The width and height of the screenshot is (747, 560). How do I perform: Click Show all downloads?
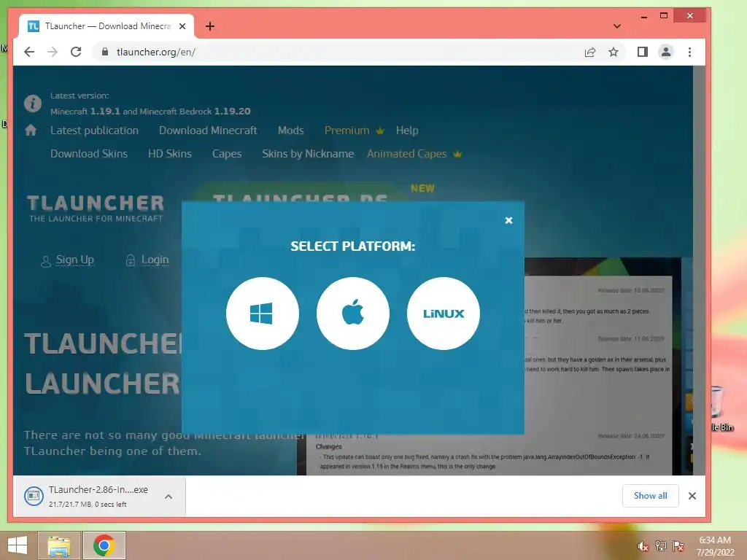[650, 496]
